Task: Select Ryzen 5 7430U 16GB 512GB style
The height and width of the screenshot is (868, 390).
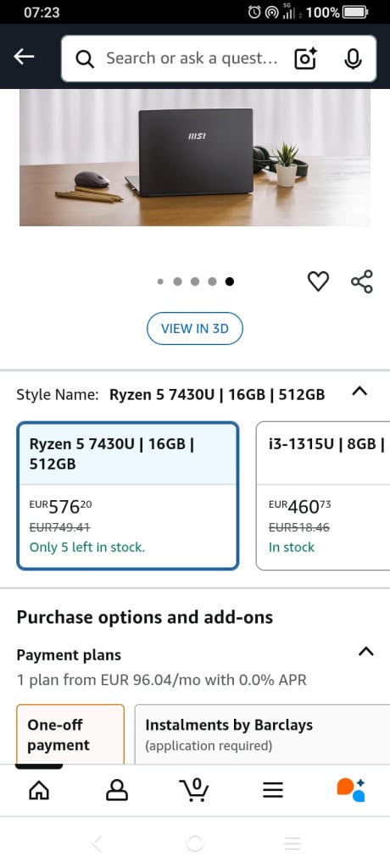Action: point(128,496)
